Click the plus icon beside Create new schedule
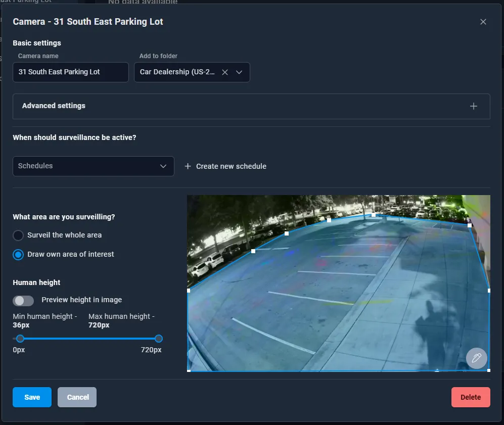Viewport: 504px width, 425px height. tap(188, 166)
